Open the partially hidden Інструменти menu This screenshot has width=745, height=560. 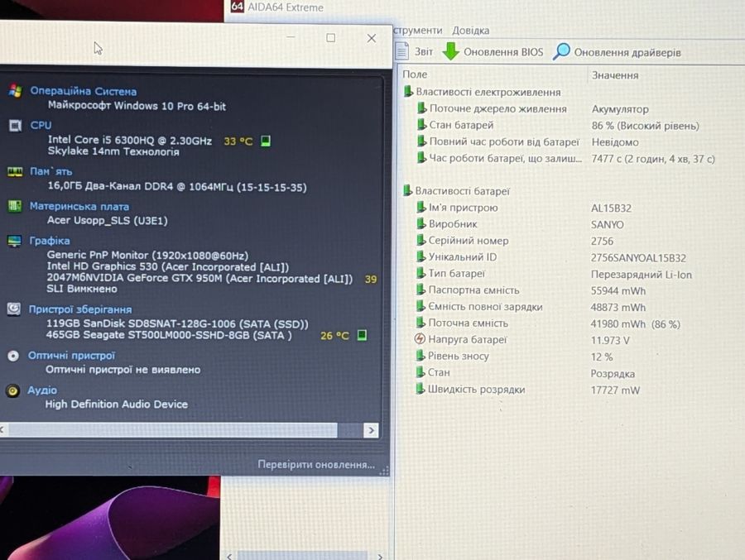click(418, 31)
